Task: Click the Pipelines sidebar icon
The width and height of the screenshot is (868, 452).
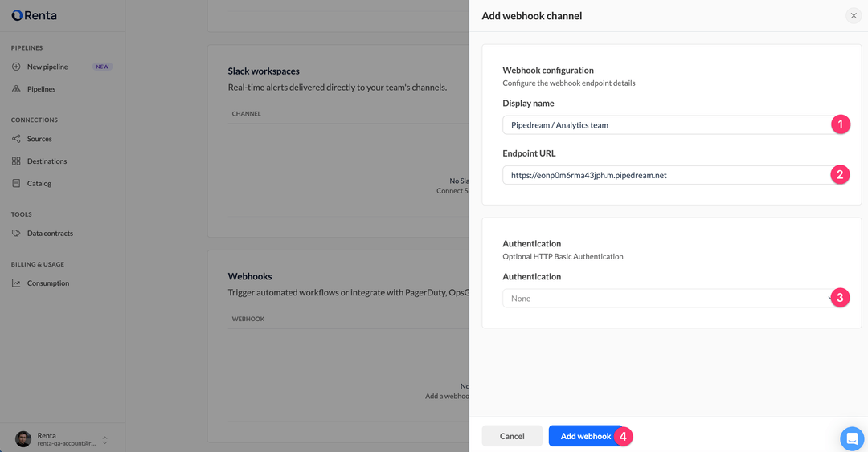Action: point(16,89)
